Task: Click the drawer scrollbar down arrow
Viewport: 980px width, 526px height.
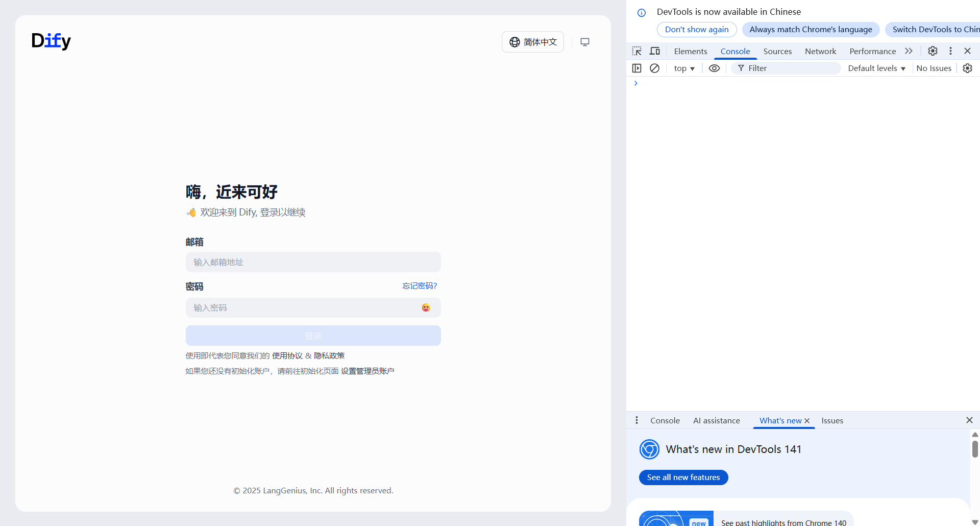Action: (975, 522)
